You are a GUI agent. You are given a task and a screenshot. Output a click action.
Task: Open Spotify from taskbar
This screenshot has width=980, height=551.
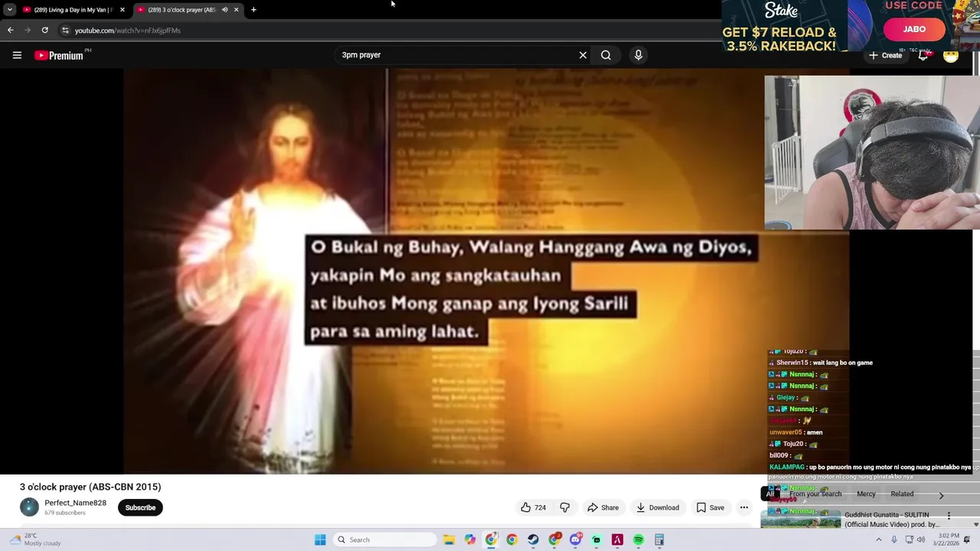click(x=638, y=540)
